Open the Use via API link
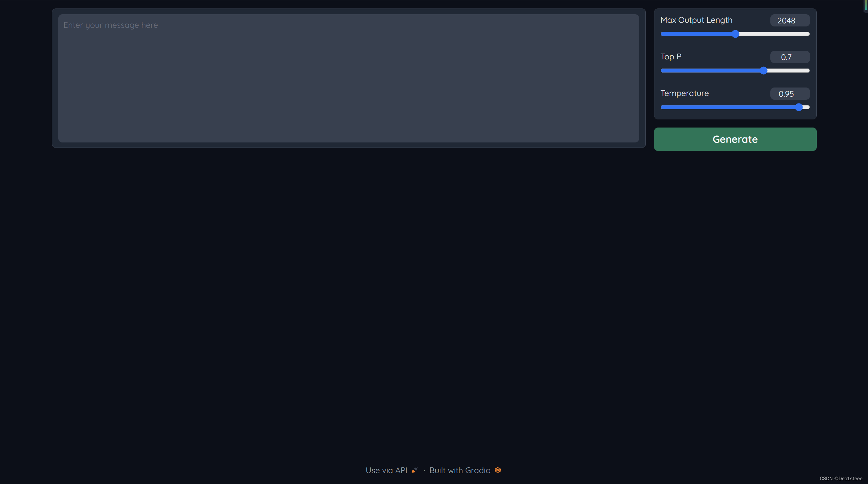This screenshot has height=484, width=868. point(387,470)
